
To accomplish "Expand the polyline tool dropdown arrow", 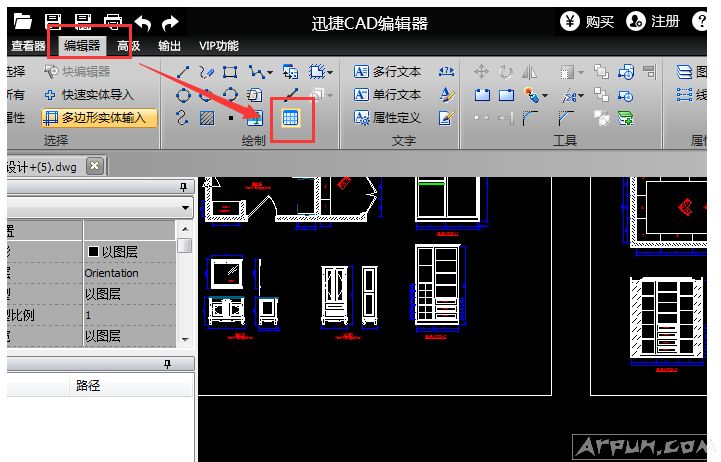I will click(270, 73).
